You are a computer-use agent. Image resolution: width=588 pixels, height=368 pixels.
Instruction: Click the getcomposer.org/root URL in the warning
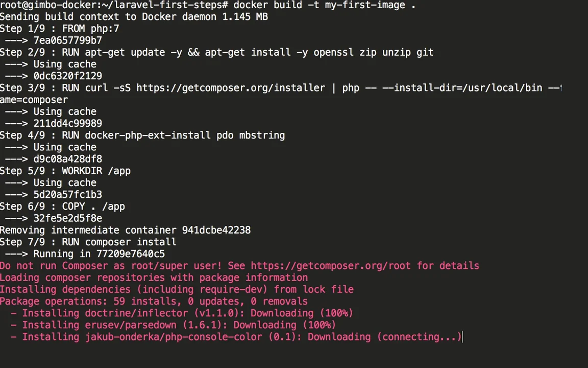pyautogui.click(x=331, y=266)
